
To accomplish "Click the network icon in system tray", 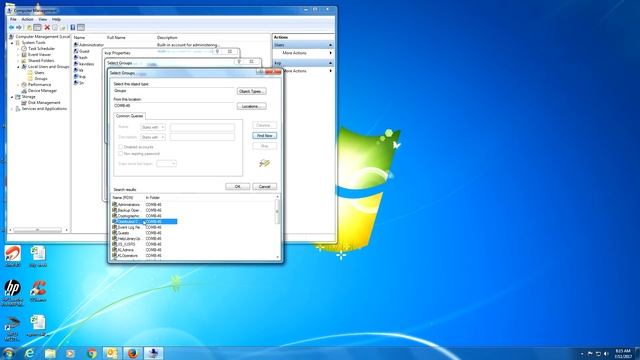I will (598, 353).
